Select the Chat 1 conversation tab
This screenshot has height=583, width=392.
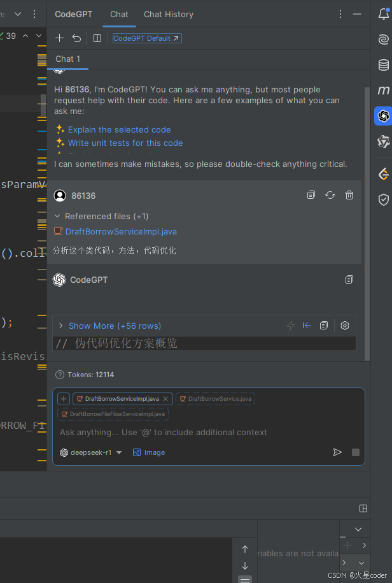67,59
